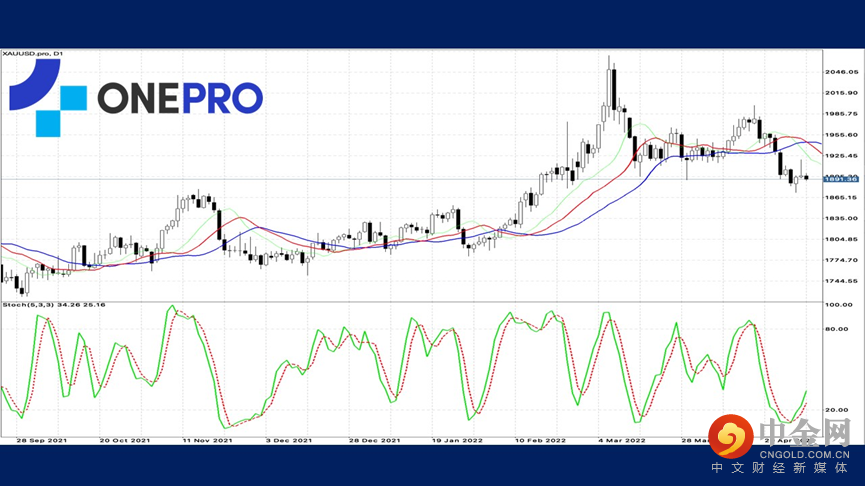Open the CNGOLD.COM.CN link text

[805, 455]
